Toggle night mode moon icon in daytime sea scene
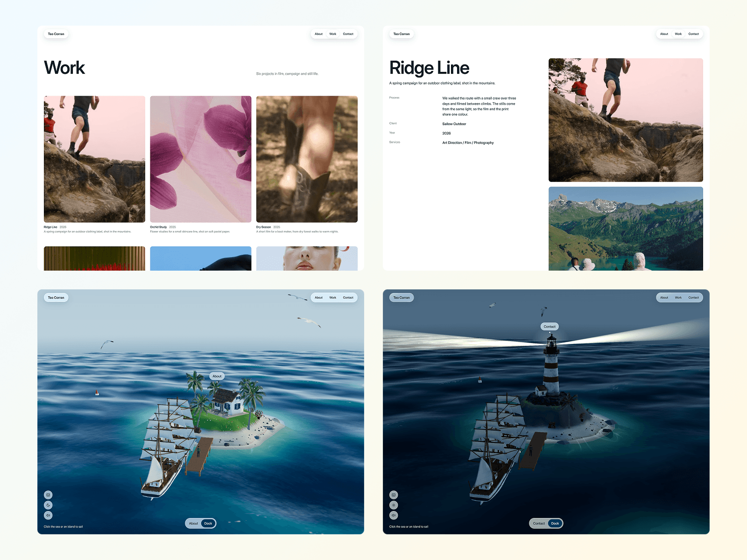This screenshot has height=560, width=747. tap(48, 505)
